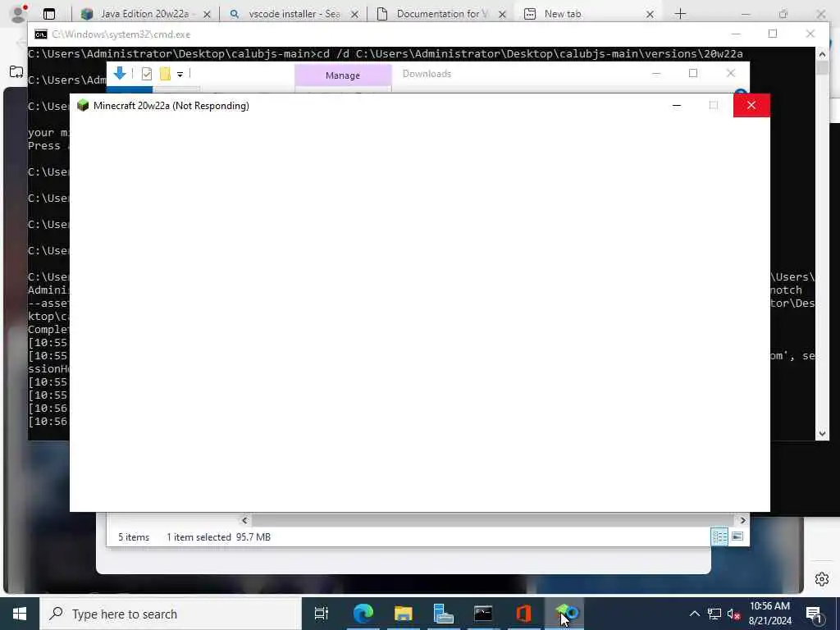Open the Documentation for V browser tab
This screenshot has width=840, height=630.
[441, 14]
